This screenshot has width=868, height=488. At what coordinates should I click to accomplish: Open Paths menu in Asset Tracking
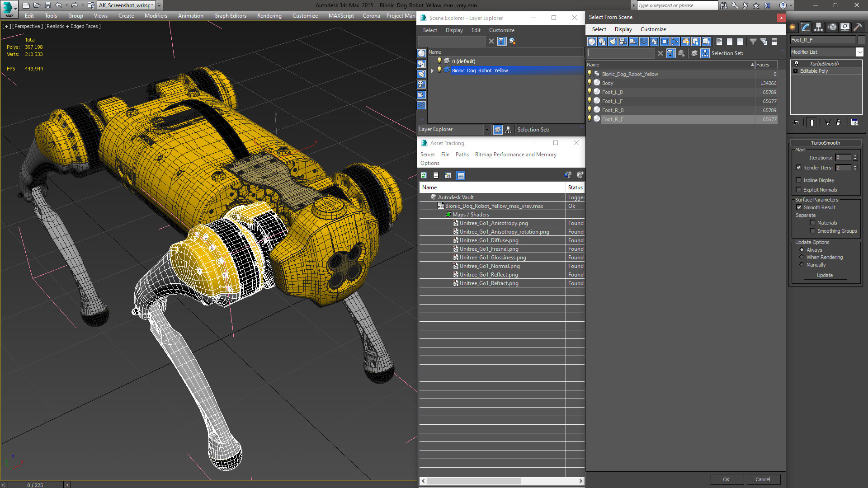tap(462, 155)
